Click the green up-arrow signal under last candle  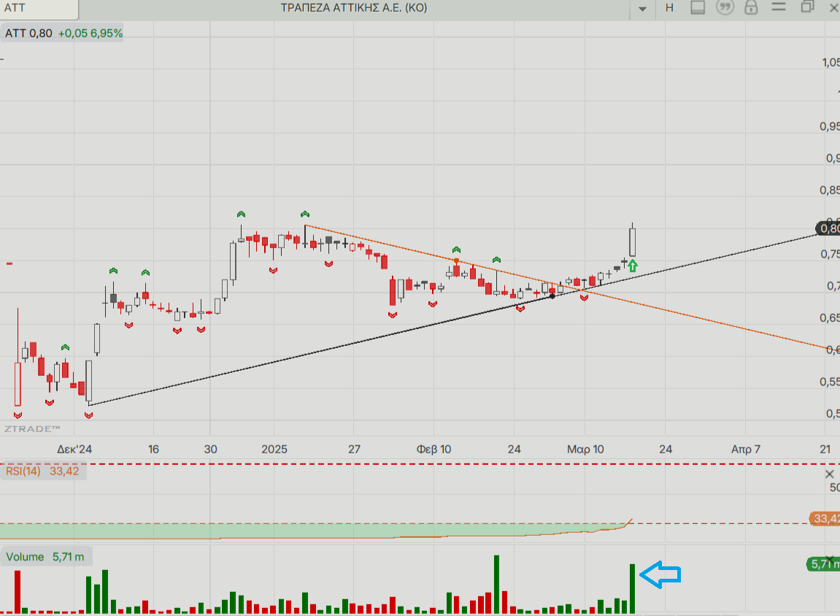click(632, 266)
